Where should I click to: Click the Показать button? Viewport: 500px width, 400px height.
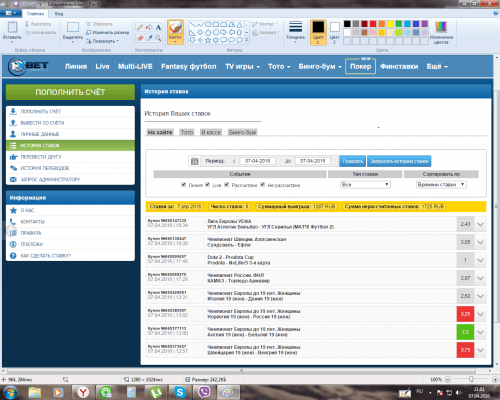coord(352,161)
